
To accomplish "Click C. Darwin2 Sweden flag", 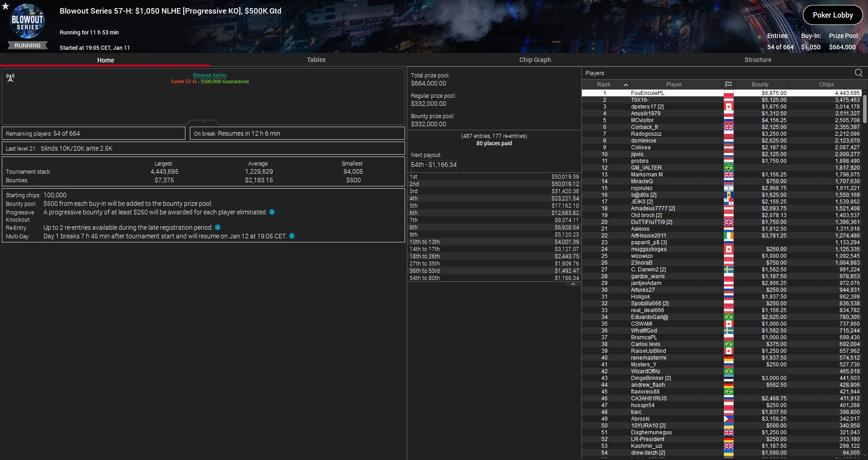I will pos(729,270).
